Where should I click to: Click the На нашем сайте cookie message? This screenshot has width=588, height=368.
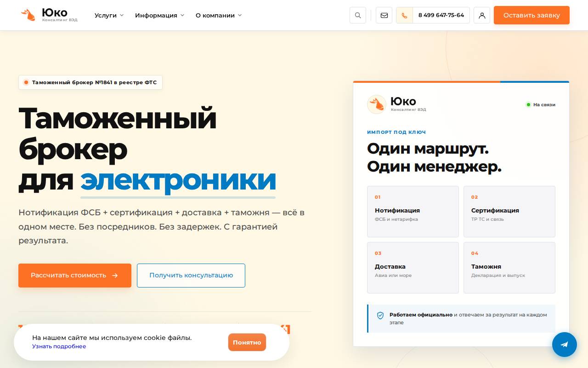pos(112,338)
